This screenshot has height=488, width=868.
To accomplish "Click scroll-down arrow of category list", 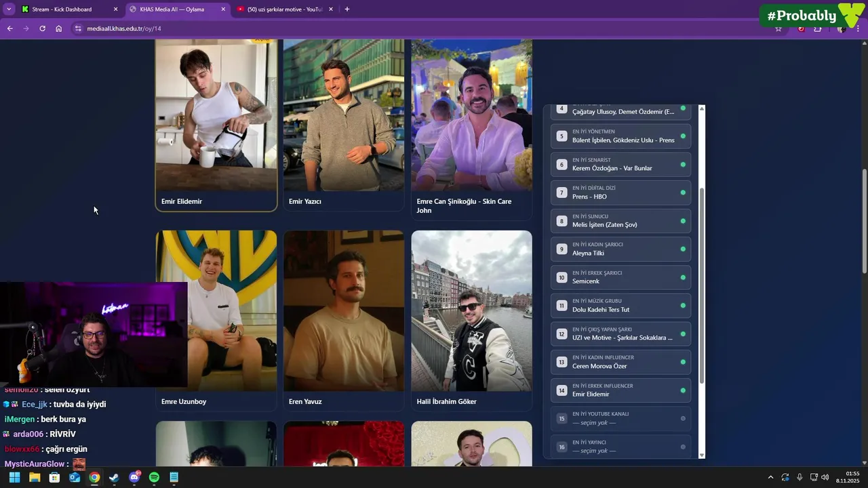I will click(702, 455).
